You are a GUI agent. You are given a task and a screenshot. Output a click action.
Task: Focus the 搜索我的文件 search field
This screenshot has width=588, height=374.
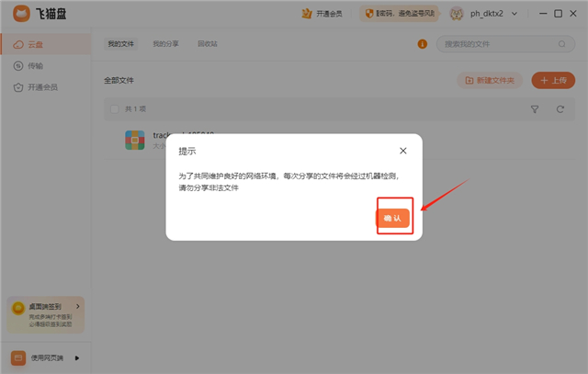coord(501,44)
